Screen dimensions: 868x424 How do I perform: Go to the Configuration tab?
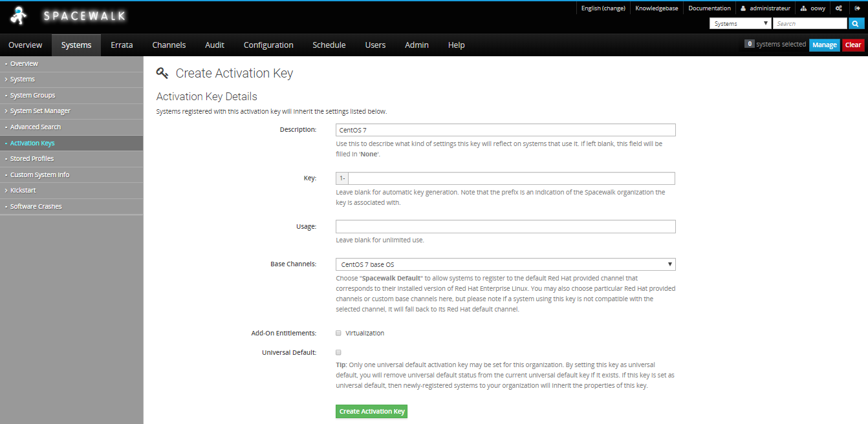click(x=268, y=45)
